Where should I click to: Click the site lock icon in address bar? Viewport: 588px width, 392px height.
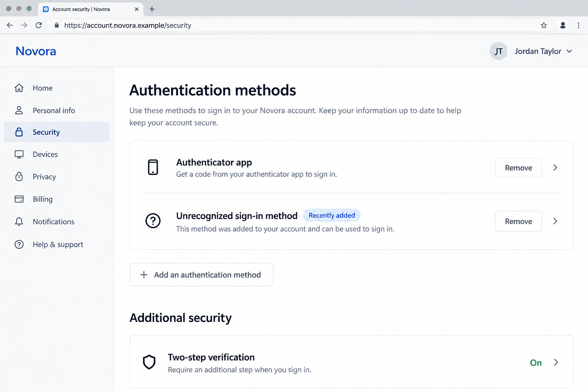tap(57, 25)
